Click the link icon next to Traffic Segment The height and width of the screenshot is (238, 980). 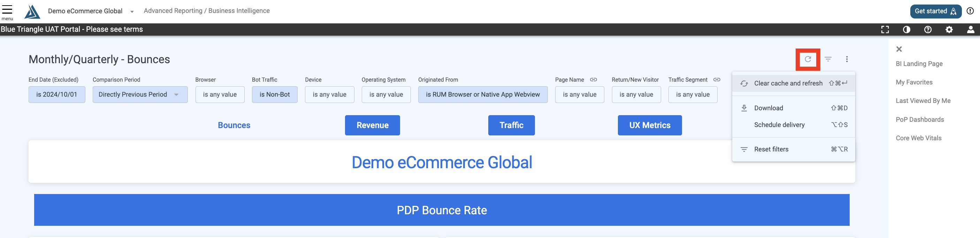point(717,80)
